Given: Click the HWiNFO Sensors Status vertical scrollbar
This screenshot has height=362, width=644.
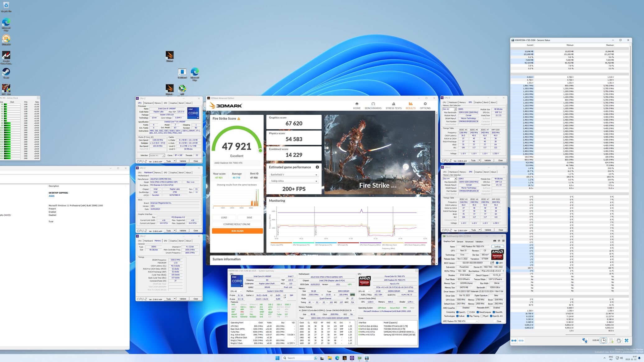Looking at the screenshot, I should [631, 89].
